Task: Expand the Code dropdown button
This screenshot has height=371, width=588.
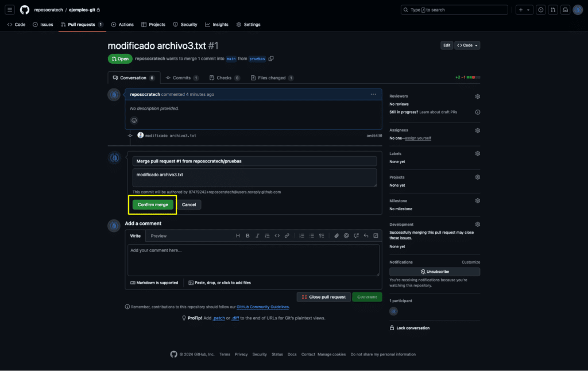Action: point(467,45)
